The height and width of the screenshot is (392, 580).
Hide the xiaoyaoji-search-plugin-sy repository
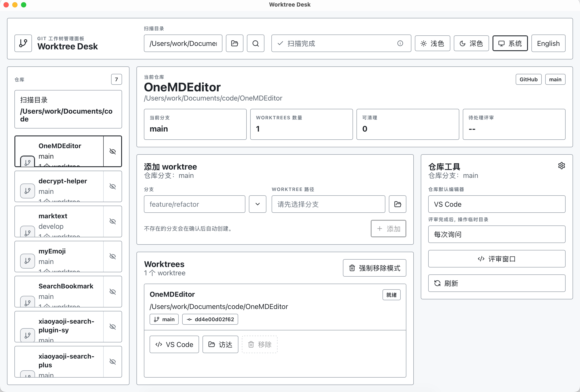coord(113,327)
